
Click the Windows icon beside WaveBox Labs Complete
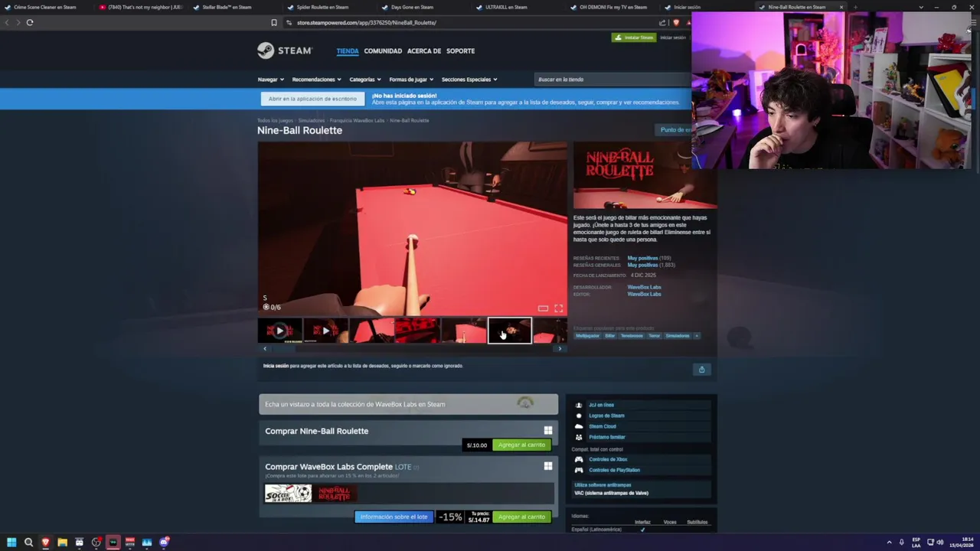click(547, 466)
